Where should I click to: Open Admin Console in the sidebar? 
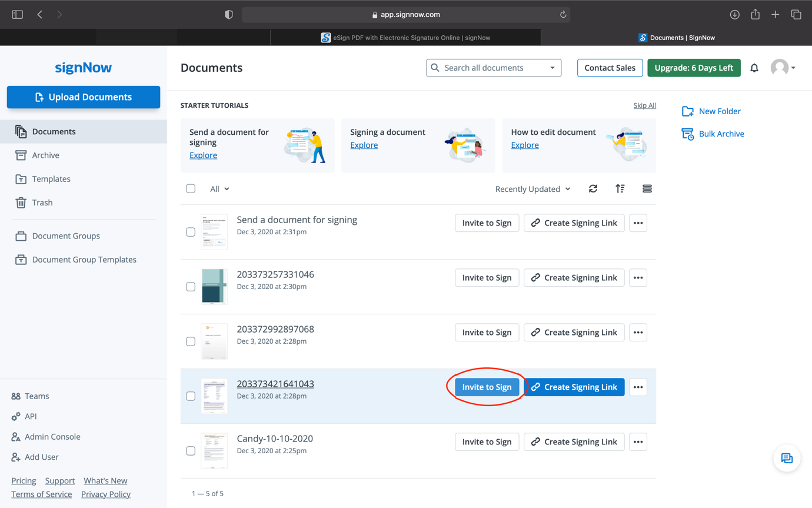pos(46,437)
